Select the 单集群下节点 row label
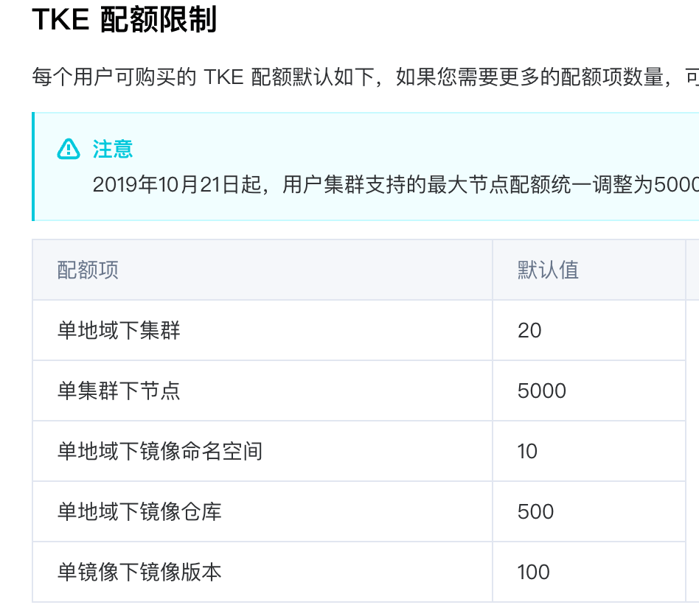The height and width of the screenshot is (616, 699). (119, 391)
